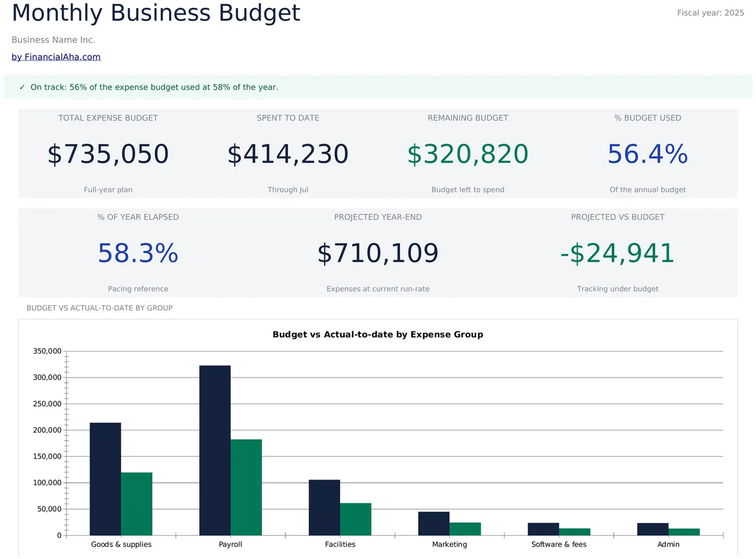This screenshot has width=756, height=559.
Task: Click the Goods & supplies actual green bar
Action: (x=137, y=504)
